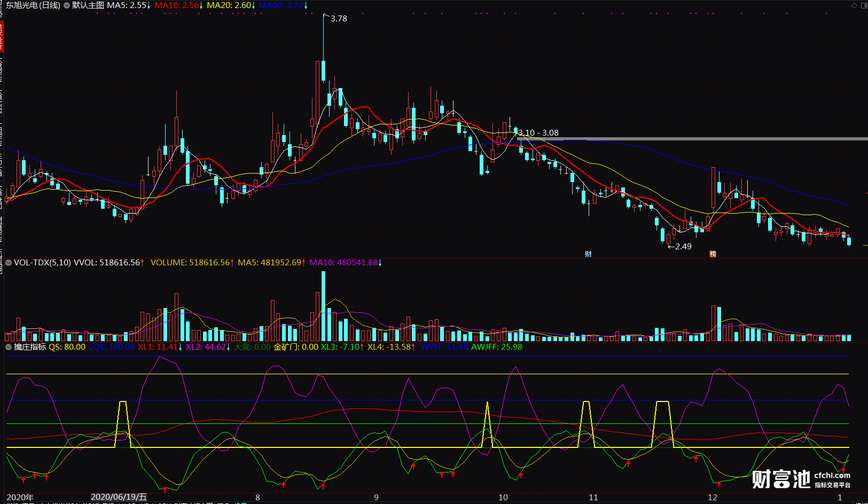Click the 金矿门: 0.00 value
The width and height of the screenshot is (868, 504).
[296, 347]
